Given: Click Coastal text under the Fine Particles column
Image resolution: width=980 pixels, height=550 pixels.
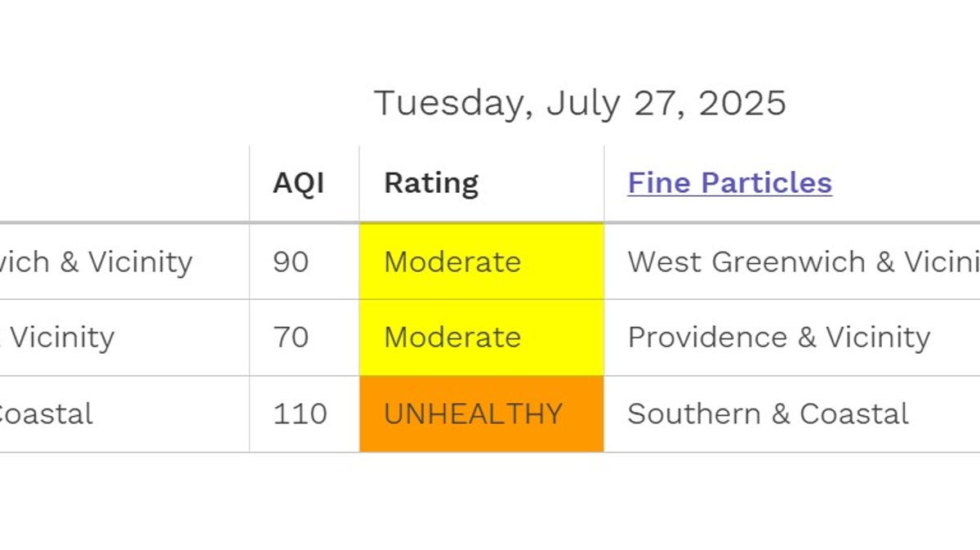Looking at the screenshot, I should (x=853, y=414).
